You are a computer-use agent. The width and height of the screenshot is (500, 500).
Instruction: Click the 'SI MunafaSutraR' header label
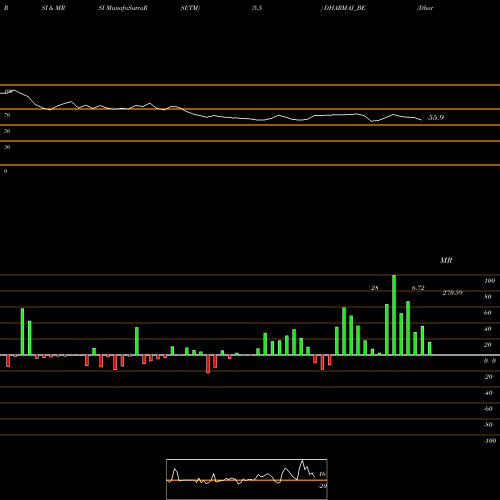click(x=123, y=8)
